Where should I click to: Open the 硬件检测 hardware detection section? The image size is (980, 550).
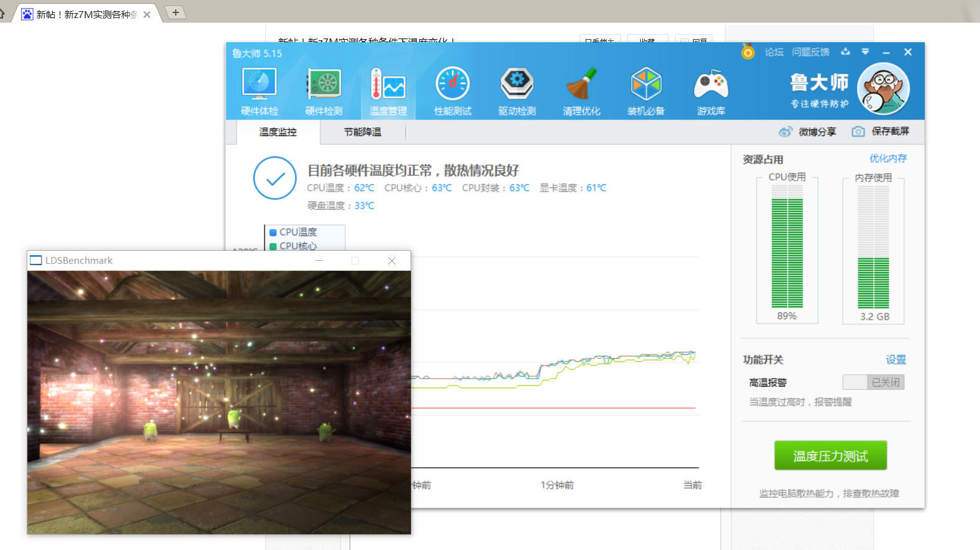coord(324,92)
